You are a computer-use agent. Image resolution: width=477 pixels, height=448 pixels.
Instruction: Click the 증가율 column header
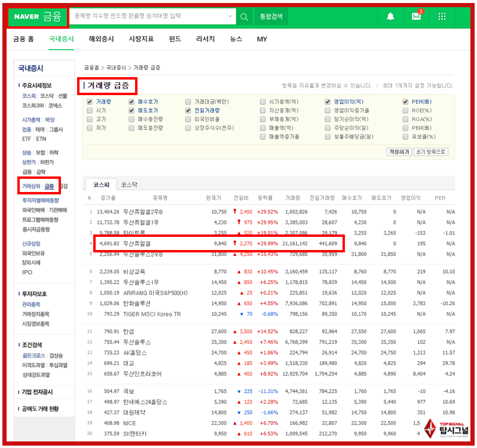(x=108, y=198)
